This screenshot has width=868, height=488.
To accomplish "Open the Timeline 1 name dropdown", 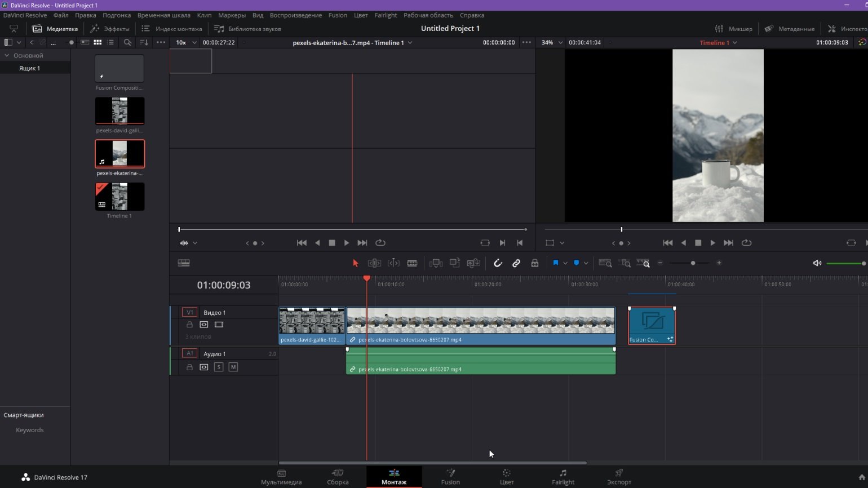I will [718, 42].
